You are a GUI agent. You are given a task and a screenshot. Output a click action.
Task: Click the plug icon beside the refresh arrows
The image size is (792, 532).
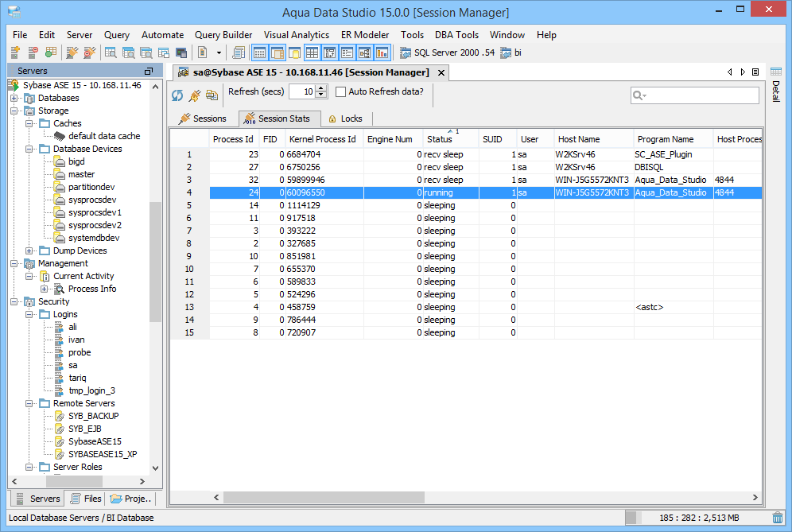click(195, 95)
